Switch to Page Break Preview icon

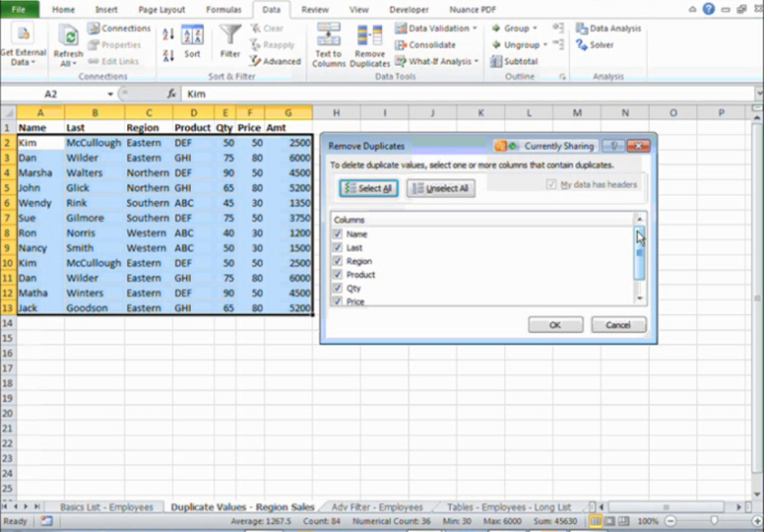coord(624,521)
